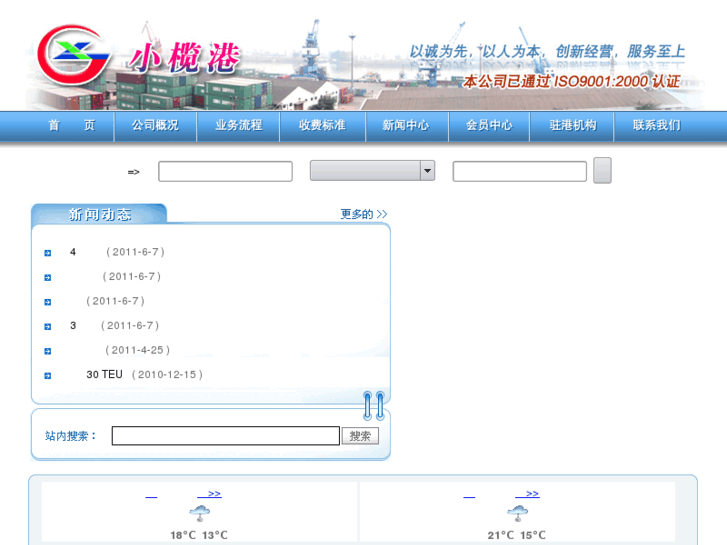Click the 21°C 15°C temperature text
Viewport: 727px width, 545px height.
[517, 535]
